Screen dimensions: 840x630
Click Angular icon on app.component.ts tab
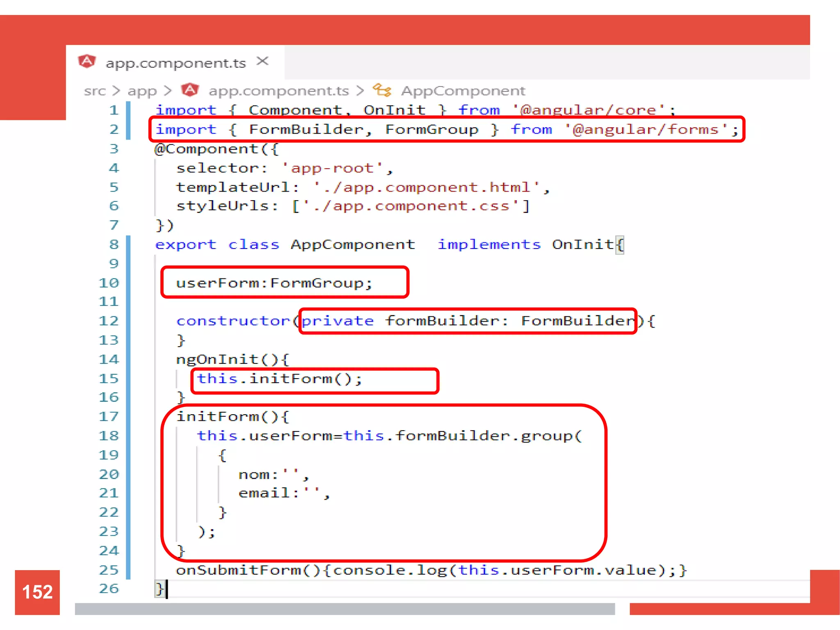[87, 62]
